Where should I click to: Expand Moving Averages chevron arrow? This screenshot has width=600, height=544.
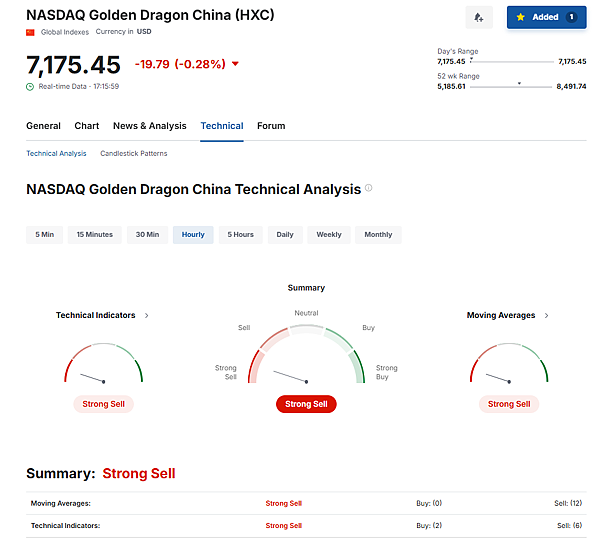547,315
